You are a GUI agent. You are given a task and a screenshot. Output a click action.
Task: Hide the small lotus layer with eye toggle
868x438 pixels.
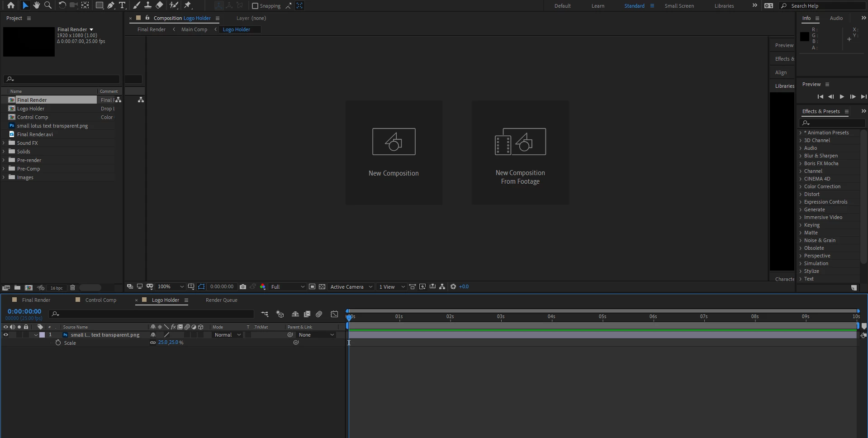click(6, 335)
